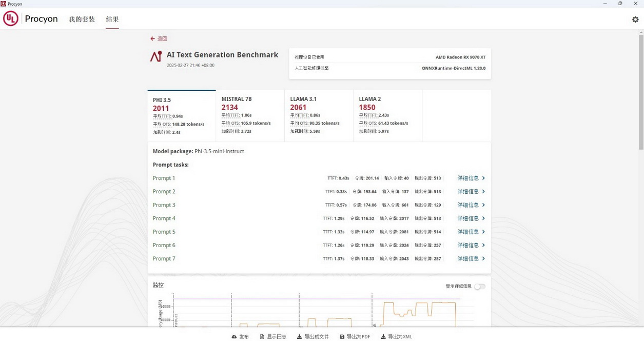
Task: Open settings via the gear icon
Action: (635, 19)
